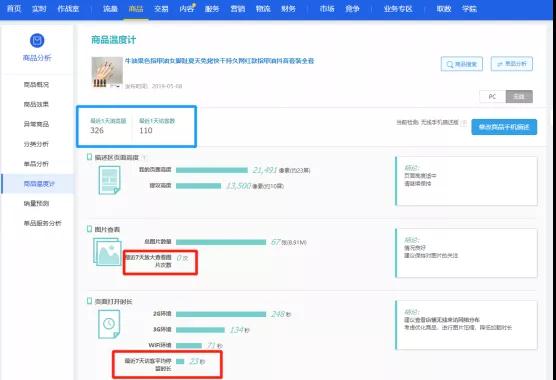Open 市场 in the top navigation
The width and height of the screenshot is (556, 380).
tap(327, 9)
